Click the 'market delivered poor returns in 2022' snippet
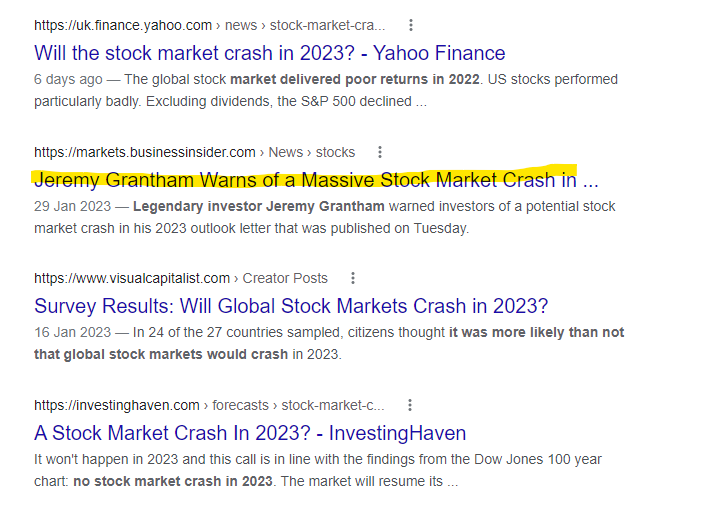The image size is (719, 508). [x=355, y=79]
